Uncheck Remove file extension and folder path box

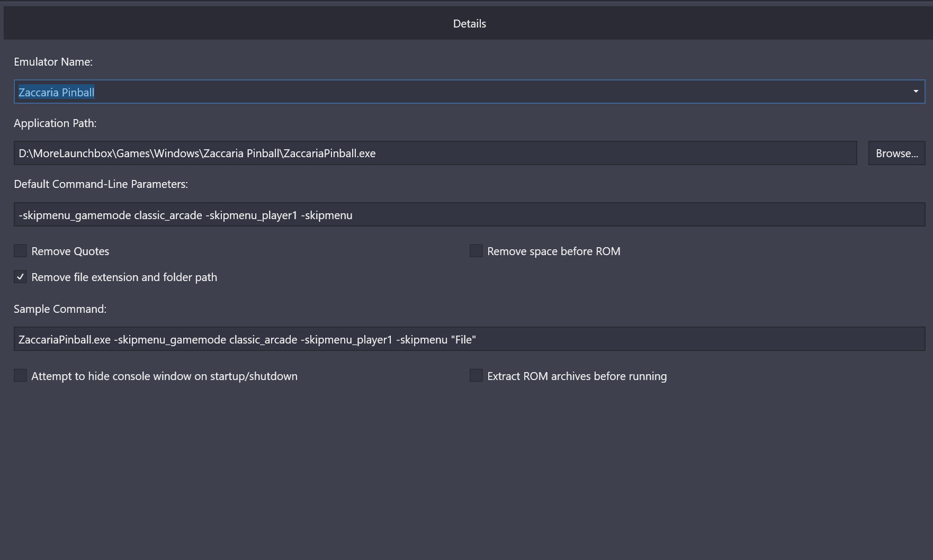(20, 277)
